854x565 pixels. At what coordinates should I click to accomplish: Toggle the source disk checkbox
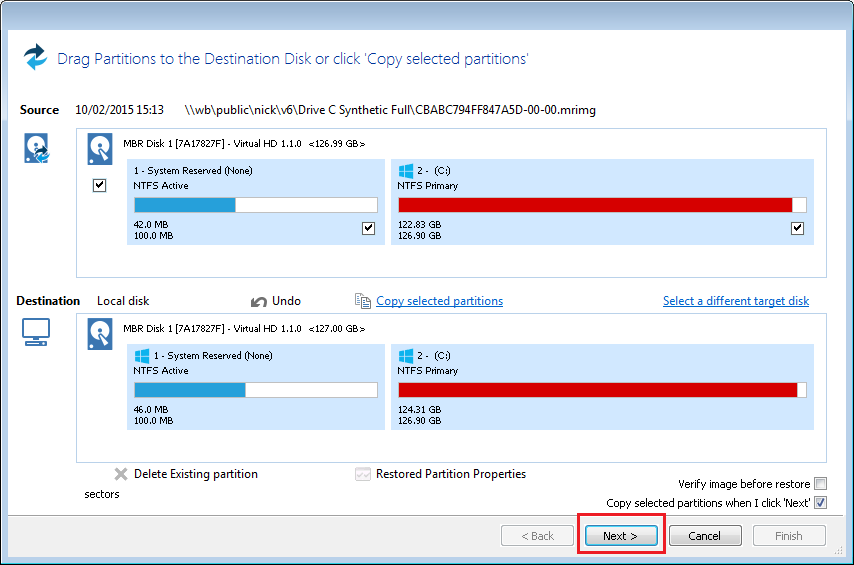99,185
